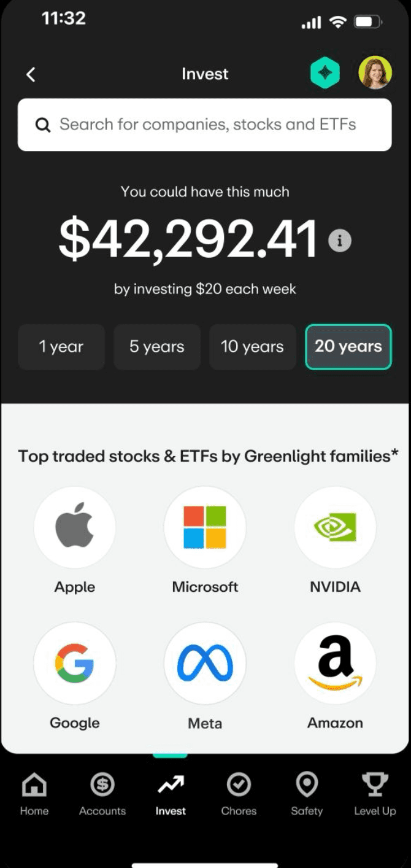Open the Level Up tab
Screen dimensions: 411x868
coord(375,793)
